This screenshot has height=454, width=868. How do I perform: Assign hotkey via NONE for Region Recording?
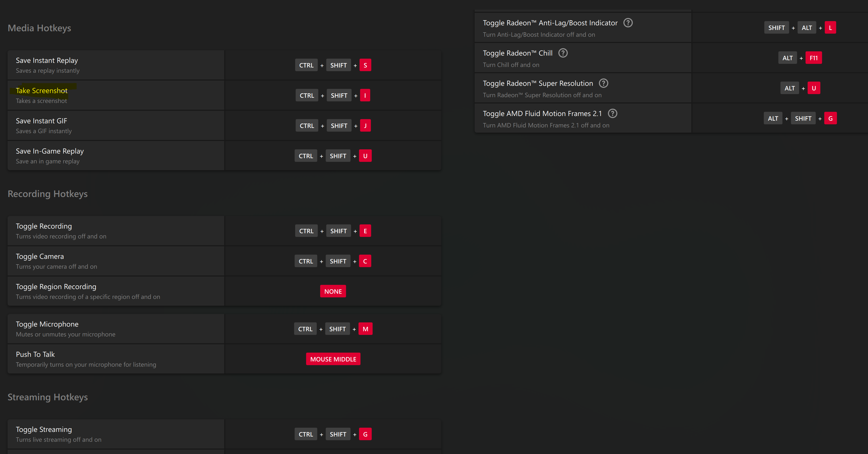pyautogui.click(x=333, y=292)
